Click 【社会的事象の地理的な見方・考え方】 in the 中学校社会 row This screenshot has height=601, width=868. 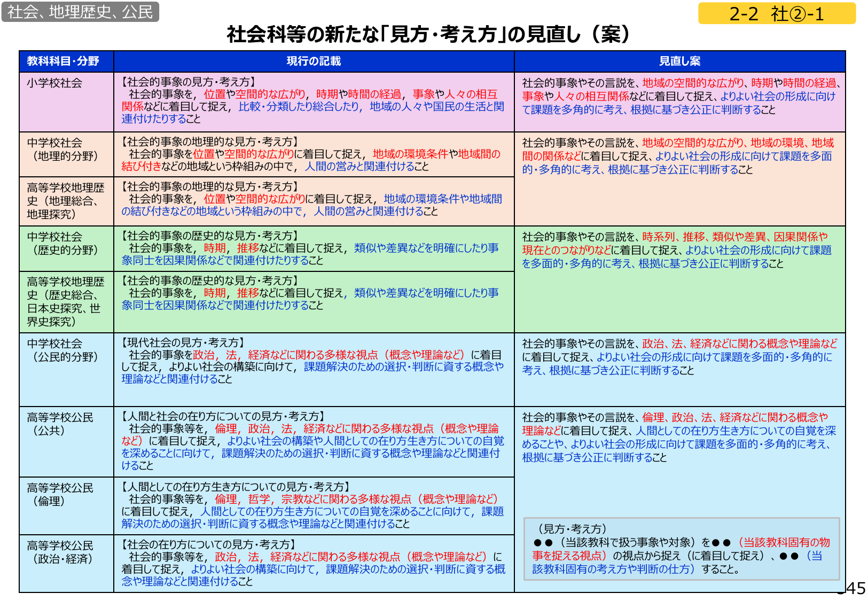[210, 142]
